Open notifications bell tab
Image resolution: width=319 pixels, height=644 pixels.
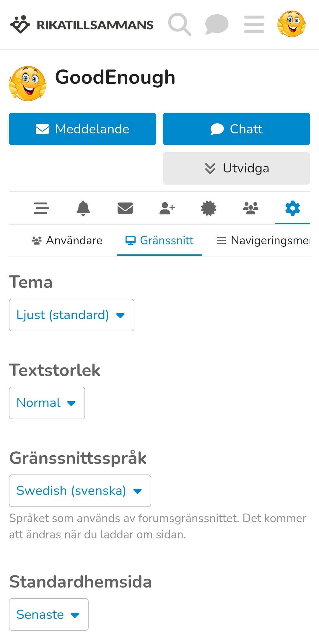[x=83, y=208]
